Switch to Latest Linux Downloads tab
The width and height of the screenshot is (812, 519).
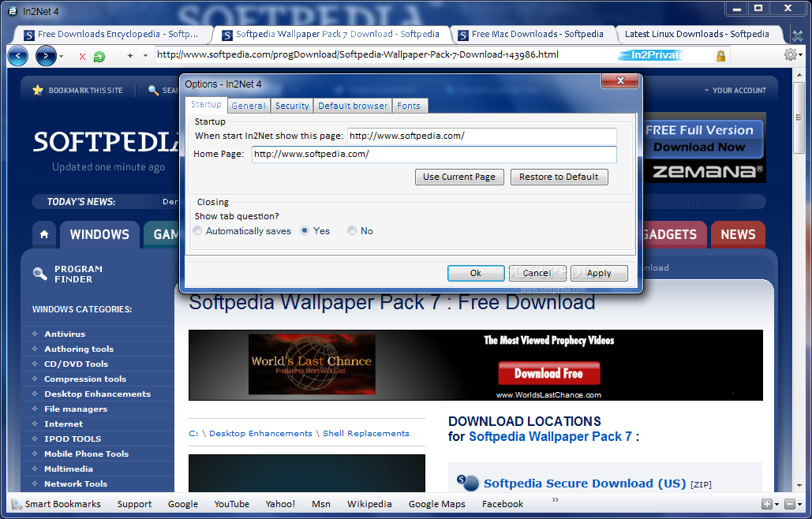point(697,34)
